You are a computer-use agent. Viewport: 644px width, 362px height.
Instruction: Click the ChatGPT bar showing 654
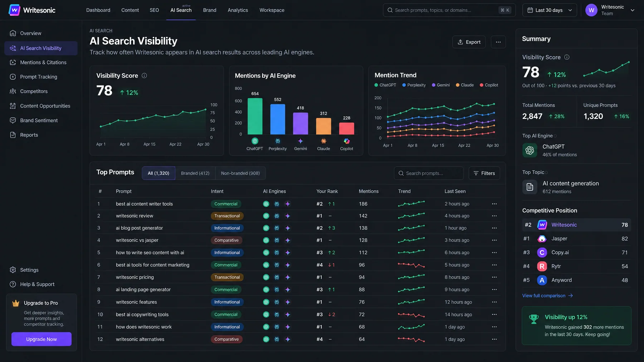point(255,116)
